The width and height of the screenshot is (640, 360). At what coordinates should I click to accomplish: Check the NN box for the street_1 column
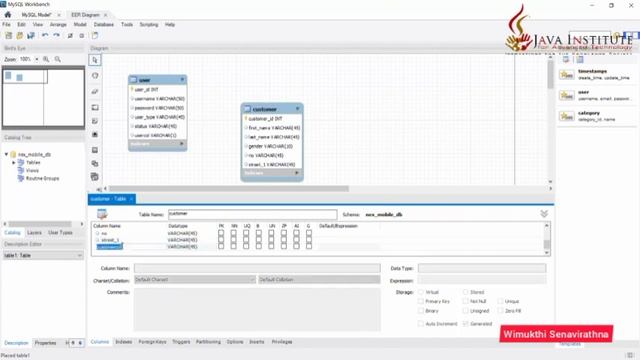pos(233,240)
